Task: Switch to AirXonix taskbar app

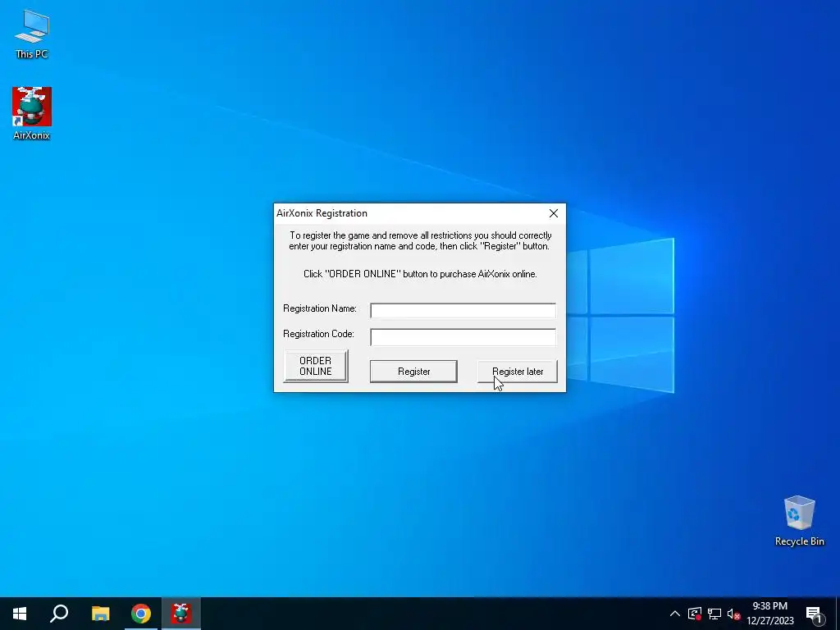Action: tap(181, 614)
